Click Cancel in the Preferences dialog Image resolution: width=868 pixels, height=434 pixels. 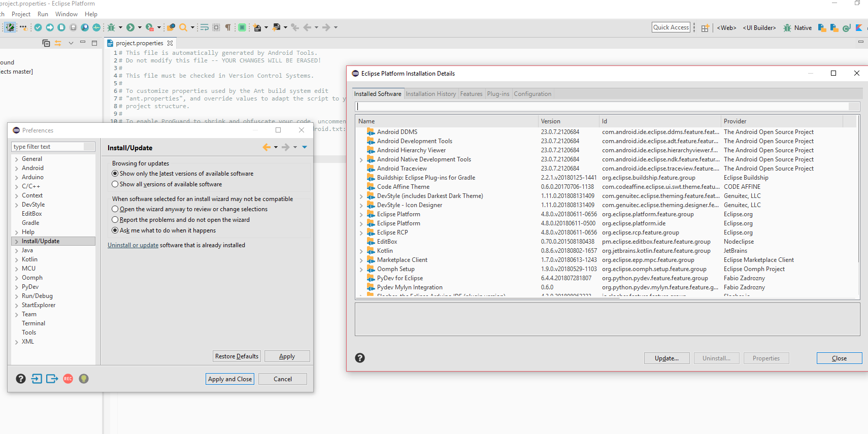click(283, 379)
